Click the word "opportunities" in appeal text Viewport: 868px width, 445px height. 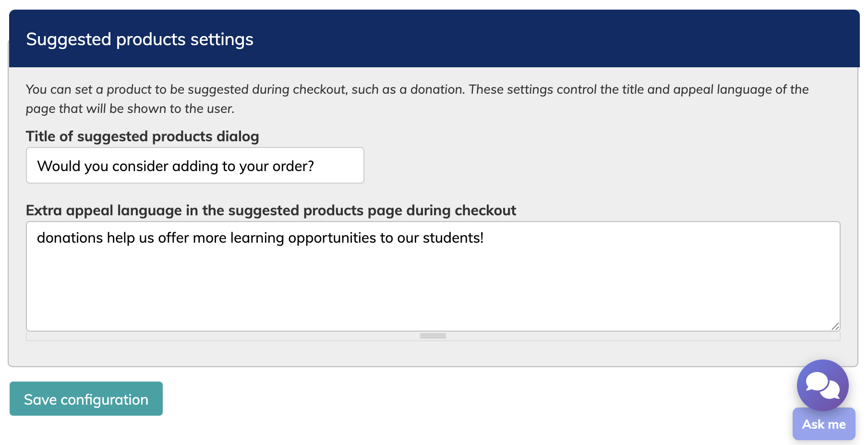pyautogui.click(x=332, y=238)
